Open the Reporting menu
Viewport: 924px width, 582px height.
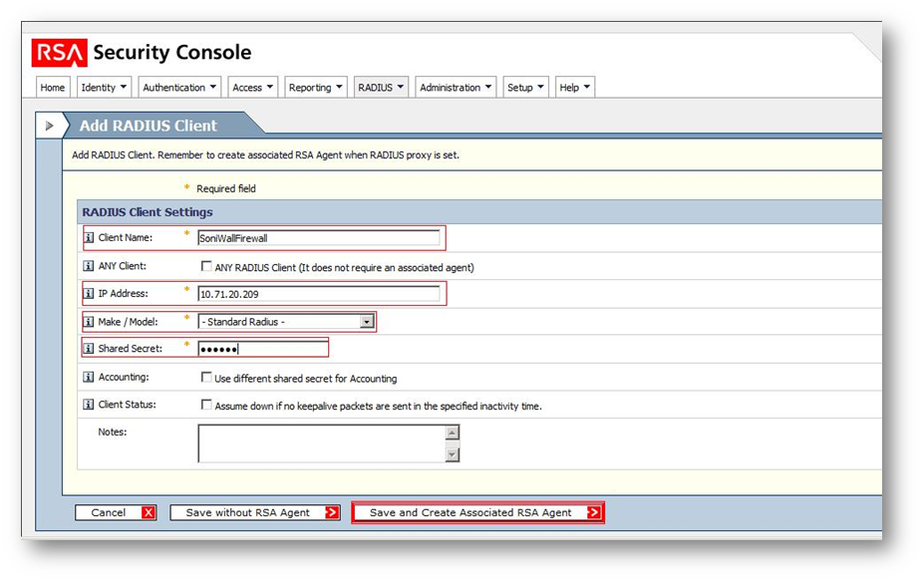[x=316, y=87]
